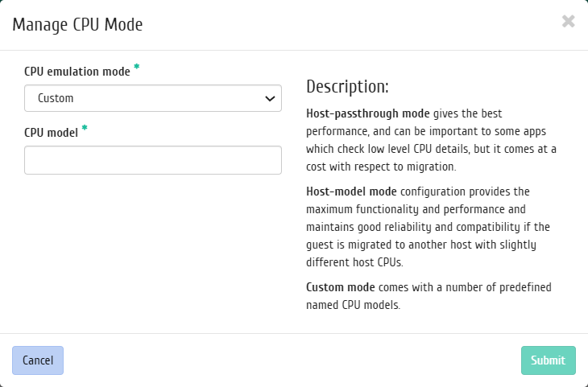588x387 pixels.
Task: Submit the CPU mode form
Action: point(549,360)
